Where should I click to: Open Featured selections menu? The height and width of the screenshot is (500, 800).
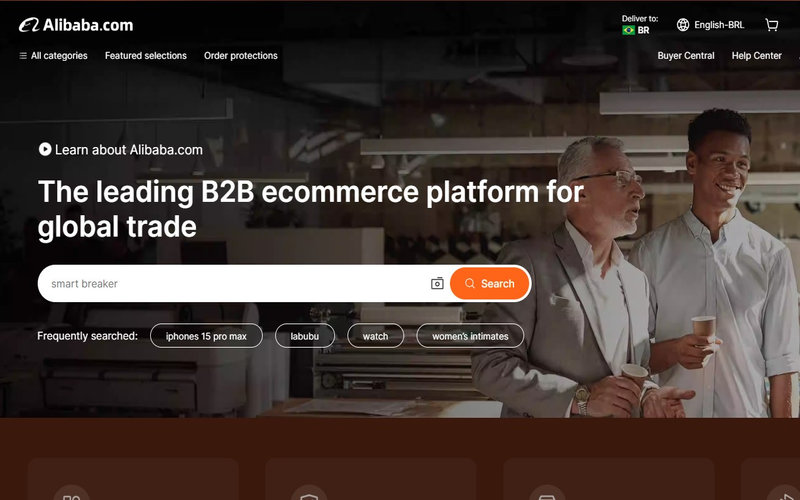pos(146,56)
